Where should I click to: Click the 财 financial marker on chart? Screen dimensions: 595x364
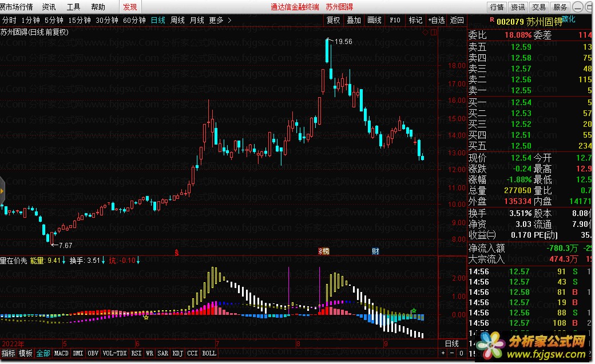(x=375, y=251)
